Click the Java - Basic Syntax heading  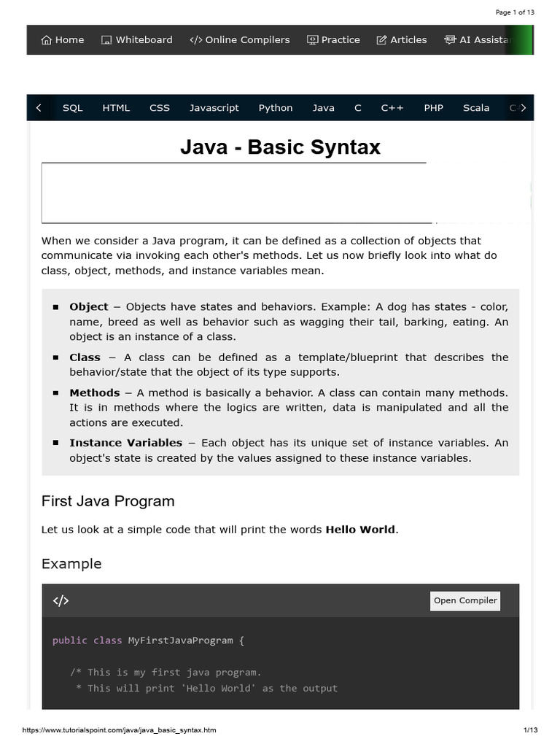[x=281, y=147]
